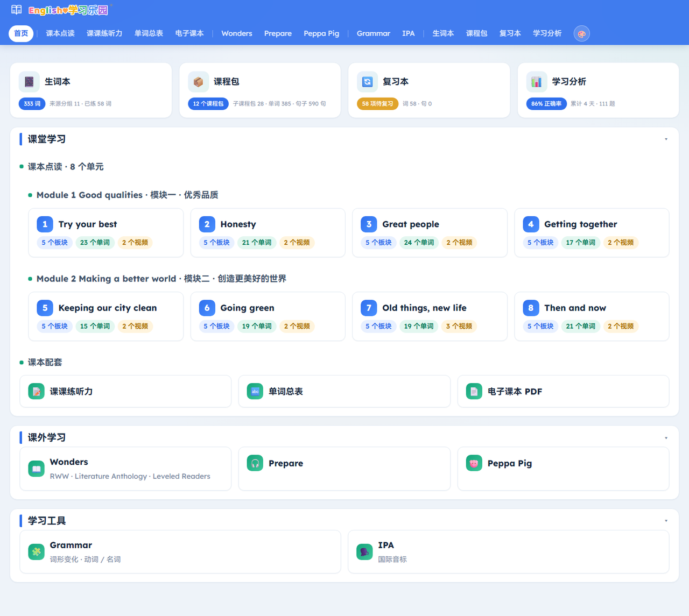
Task: Select the 首页 tab in the navbar
Action: click(21, 33)
